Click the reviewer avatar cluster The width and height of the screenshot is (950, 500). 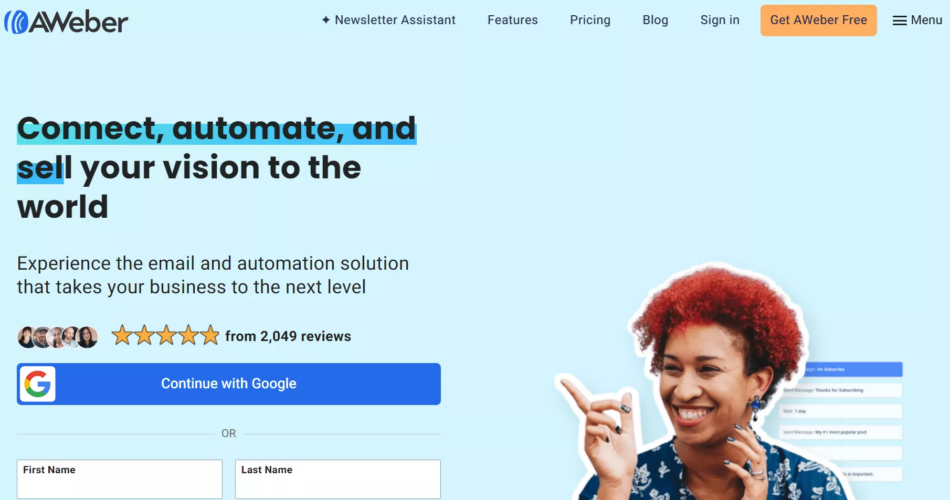pos(58,336)
